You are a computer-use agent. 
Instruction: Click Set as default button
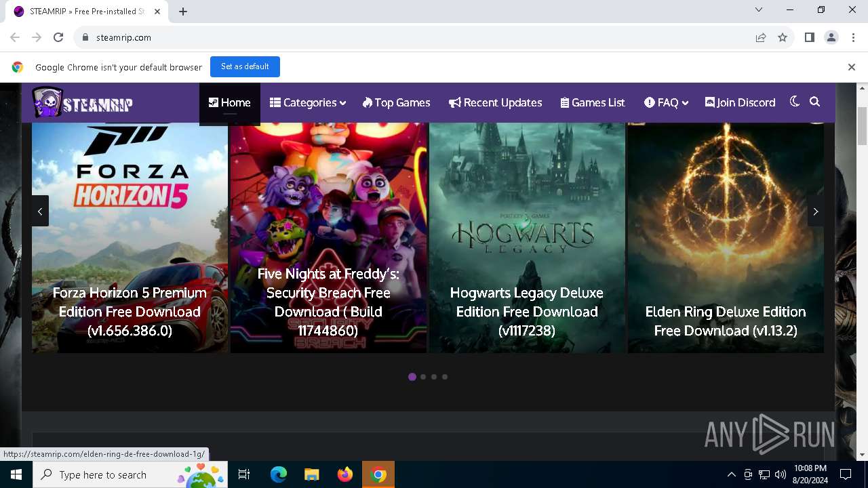(245, 66)
